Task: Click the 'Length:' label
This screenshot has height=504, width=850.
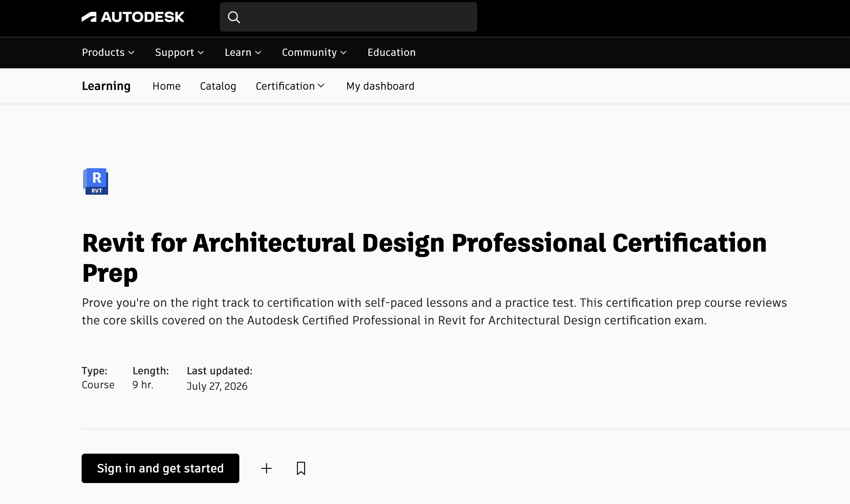Action: coord(151,371)
